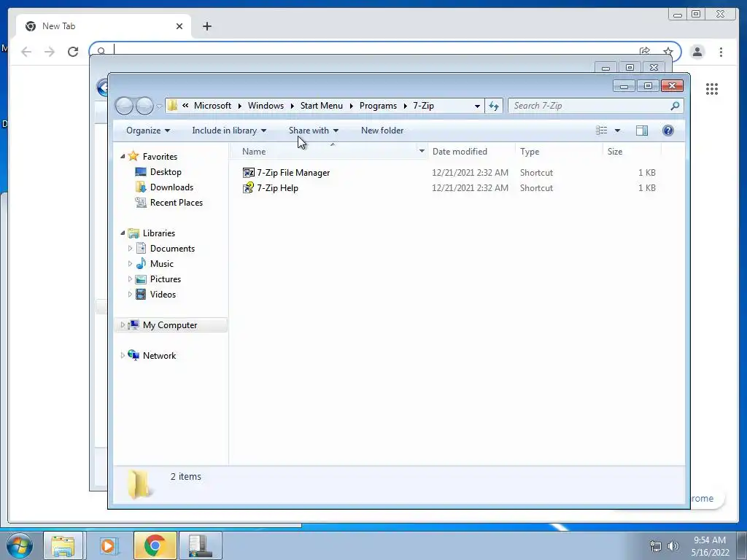Click Programs in the breadcrumb path
Image resolution: width=747 pixels, height=560 pixels.
378,106
